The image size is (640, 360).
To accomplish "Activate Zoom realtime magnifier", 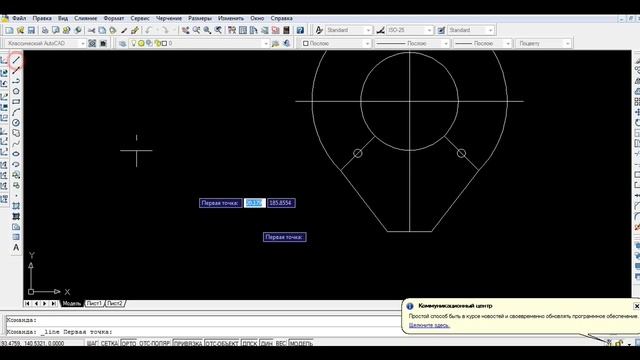I will tap(196, 30).
